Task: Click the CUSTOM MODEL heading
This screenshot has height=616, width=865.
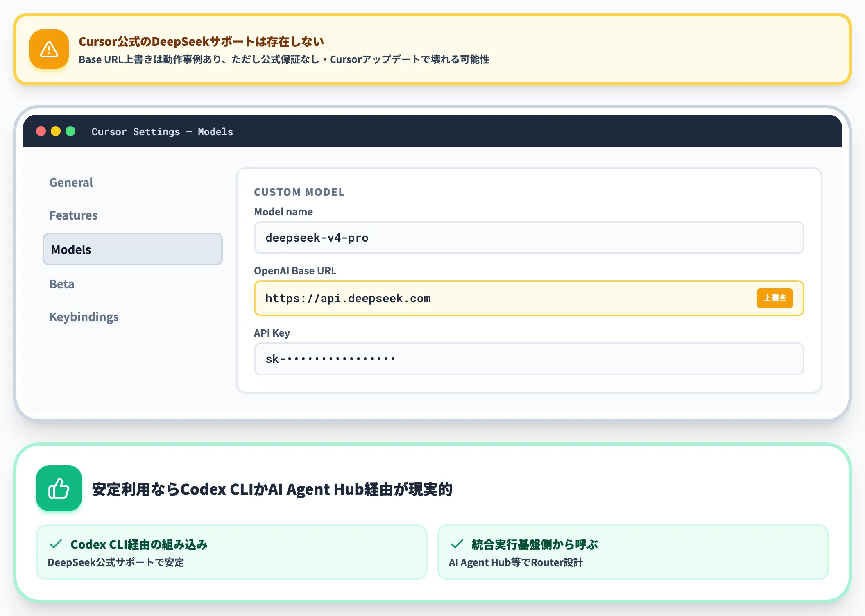Action: [299, 192]
